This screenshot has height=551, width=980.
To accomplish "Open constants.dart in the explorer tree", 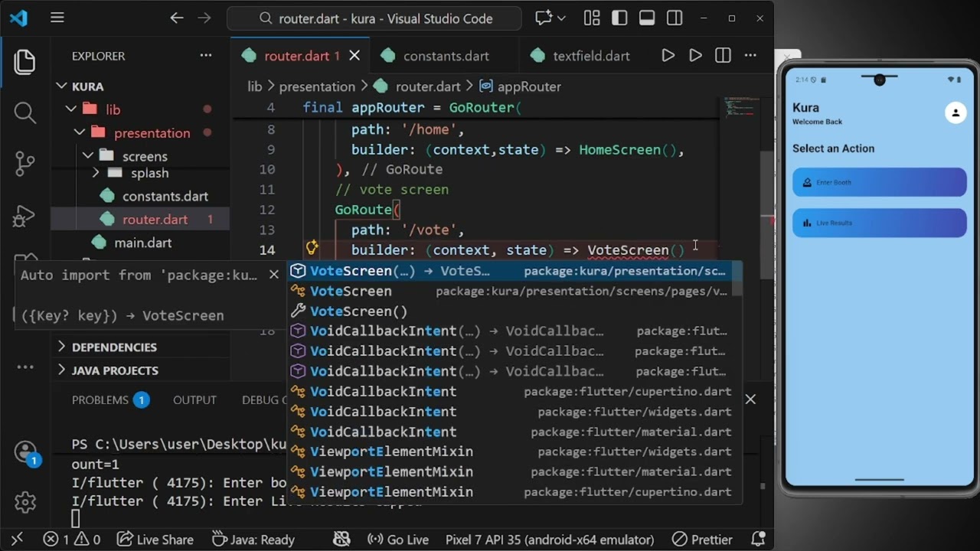I will pyautogui.click(x=140, y=196).
